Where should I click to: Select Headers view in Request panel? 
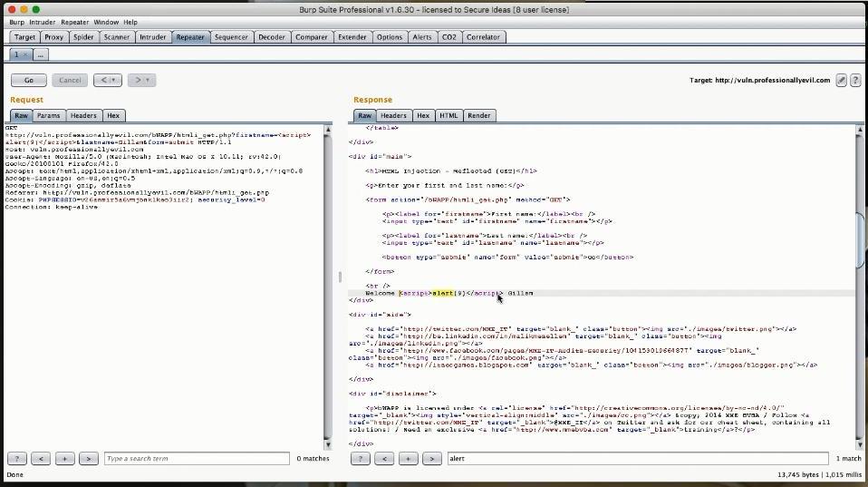(83, 116)
